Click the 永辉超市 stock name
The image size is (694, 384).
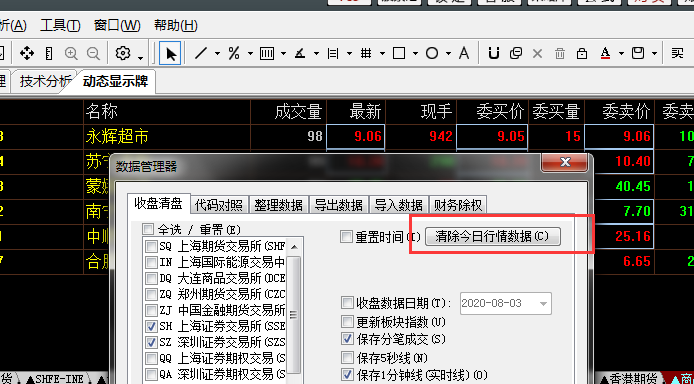(x=117, y=137)
